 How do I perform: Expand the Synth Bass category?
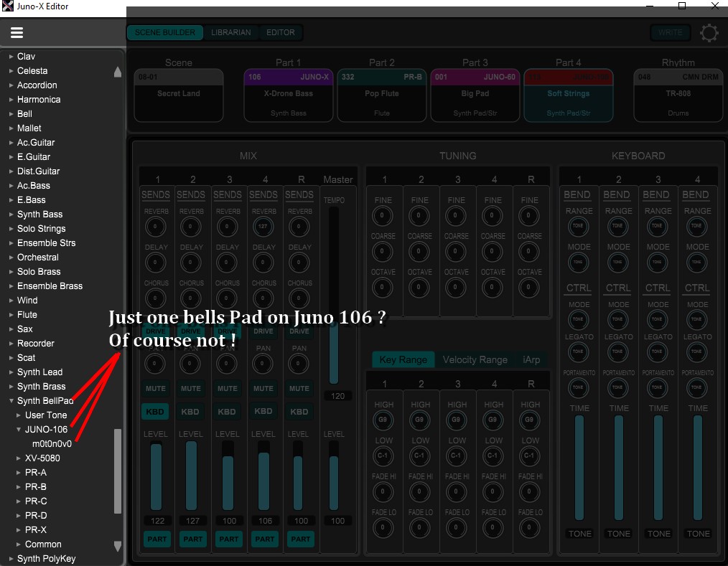11,214
